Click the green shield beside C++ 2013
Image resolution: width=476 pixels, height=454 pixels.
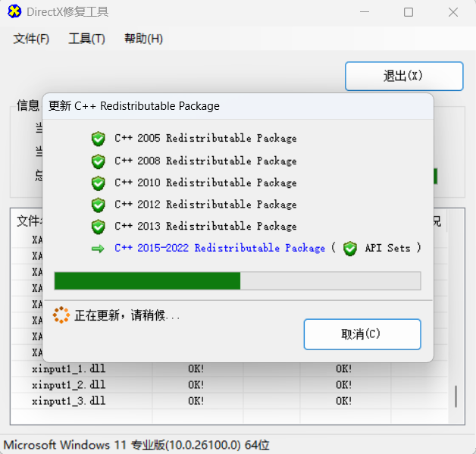pos(98,227)
